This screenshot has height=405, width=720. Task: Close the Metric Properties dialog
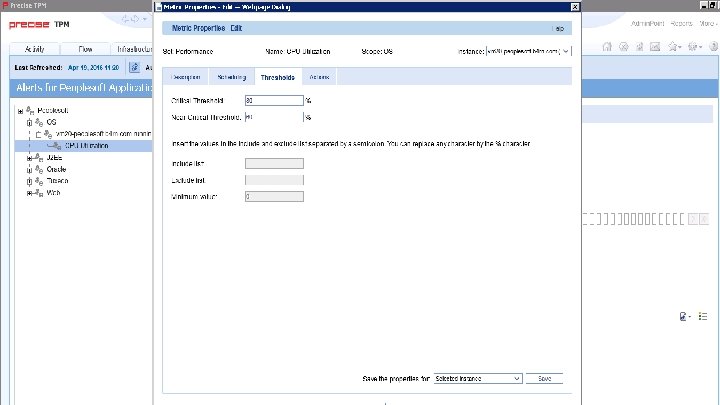[x=575, y=7]
